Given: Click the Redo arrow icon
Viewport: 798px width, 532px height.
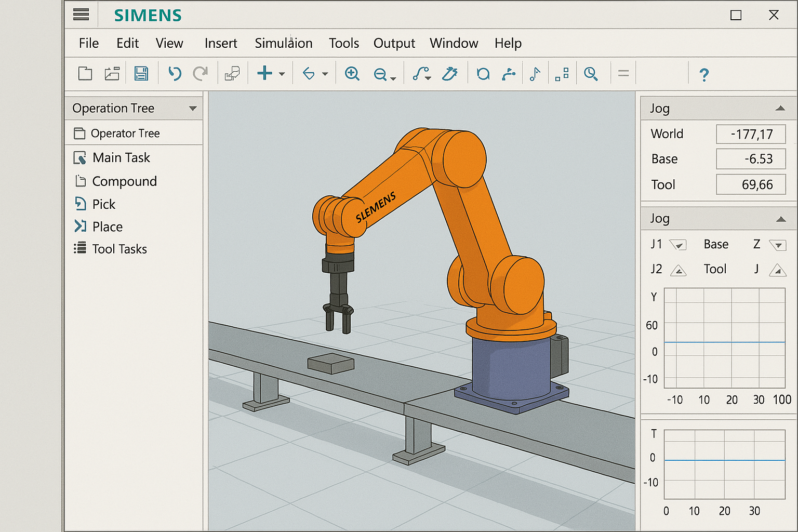Looking at the screenshot, I should [x=200, y=74].
